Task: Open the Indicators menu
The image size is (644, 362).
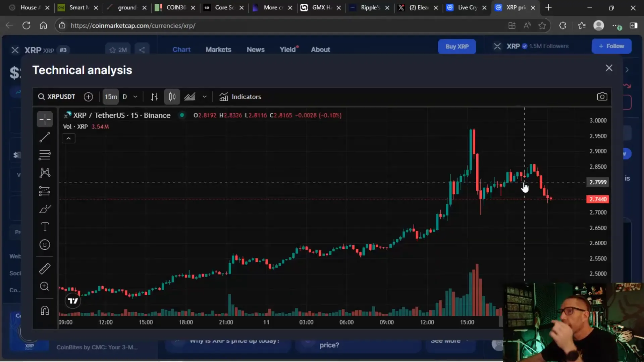Action: 240,97
